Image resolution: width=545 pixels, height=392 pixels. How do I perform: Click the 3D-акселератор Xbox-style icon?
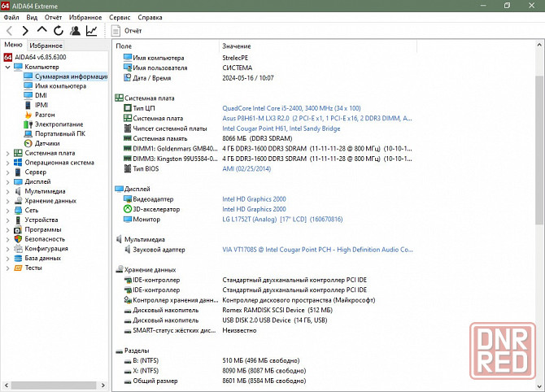(128, 209)
